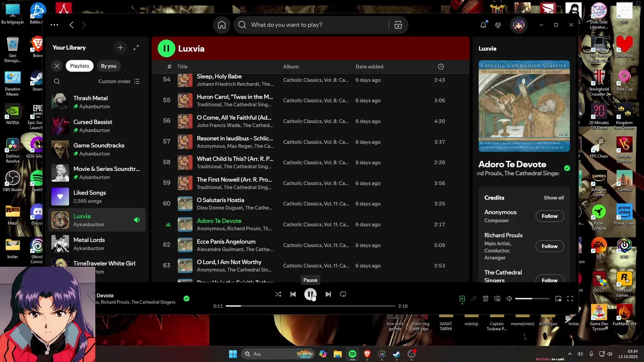Image resolution: width=644 pixels, height=362 pixels.
Task: Open the Miniplayer icon
Action: coord(558,299)
